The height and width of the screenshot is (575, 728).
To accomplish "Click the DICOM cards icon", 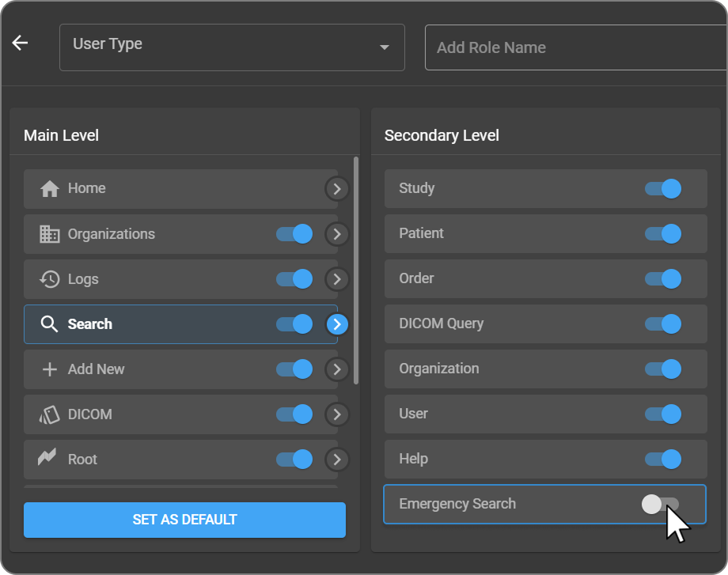I will tap(49, 414).
